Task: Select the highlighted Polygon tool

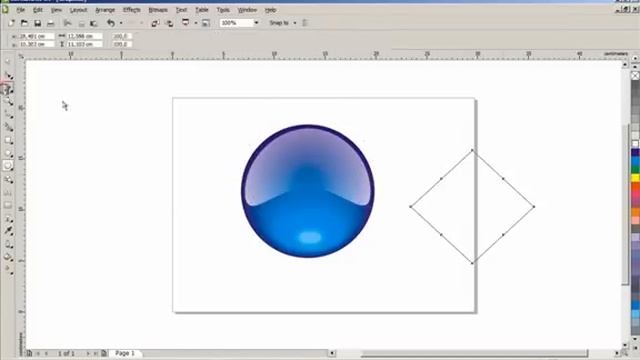Action: point(8,166)
